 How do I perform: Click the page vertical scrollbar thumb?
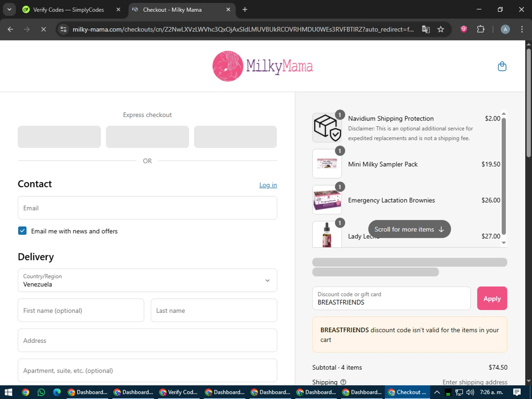[528, 103]
